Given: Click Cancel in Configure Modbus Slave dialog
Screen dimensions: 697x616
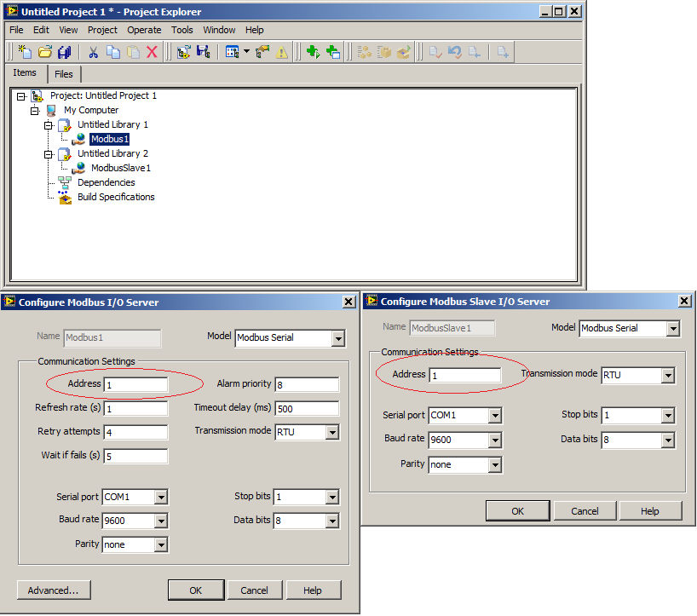Looking at the screenshot, I should coord(585,511).
